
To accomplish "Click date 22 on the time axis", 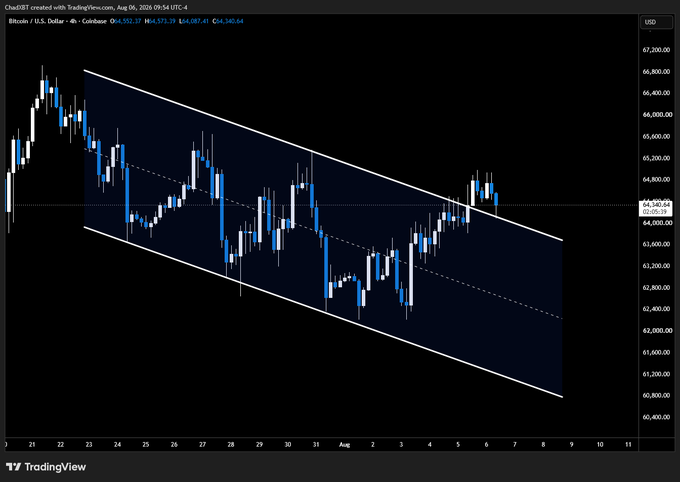I will coord(60,445).
